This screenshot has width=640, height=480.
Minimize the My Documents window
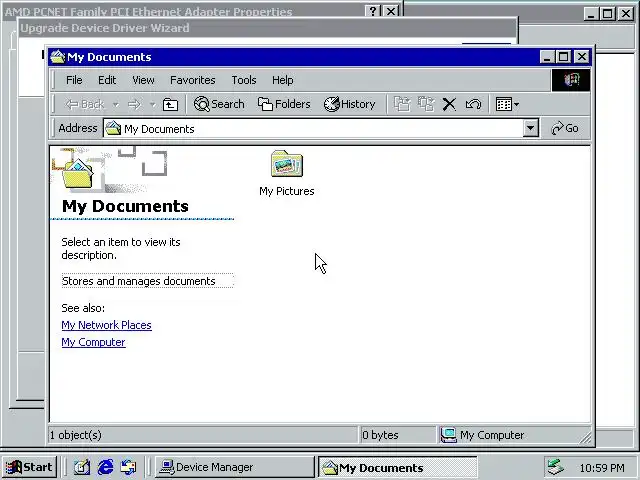546,57
